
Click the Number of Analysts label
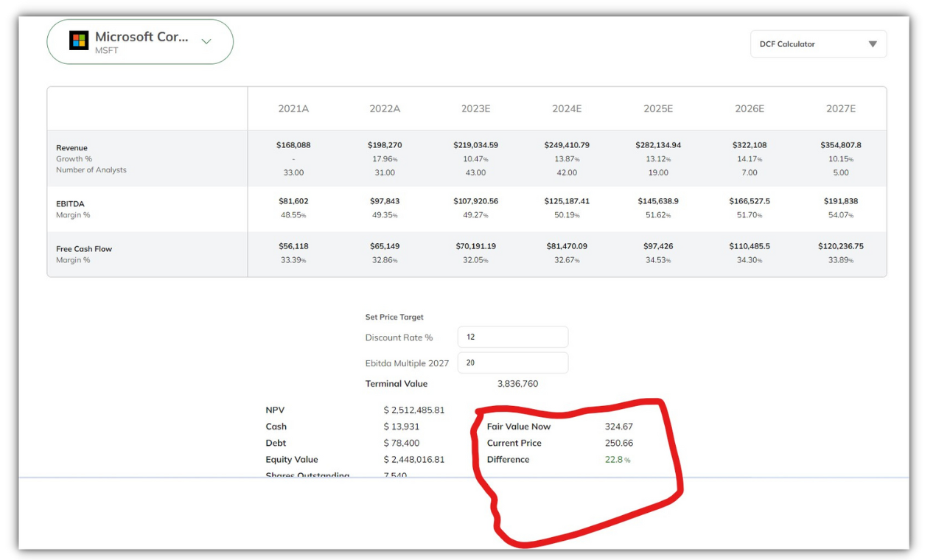pyautogui.click(x=91, y=170)
